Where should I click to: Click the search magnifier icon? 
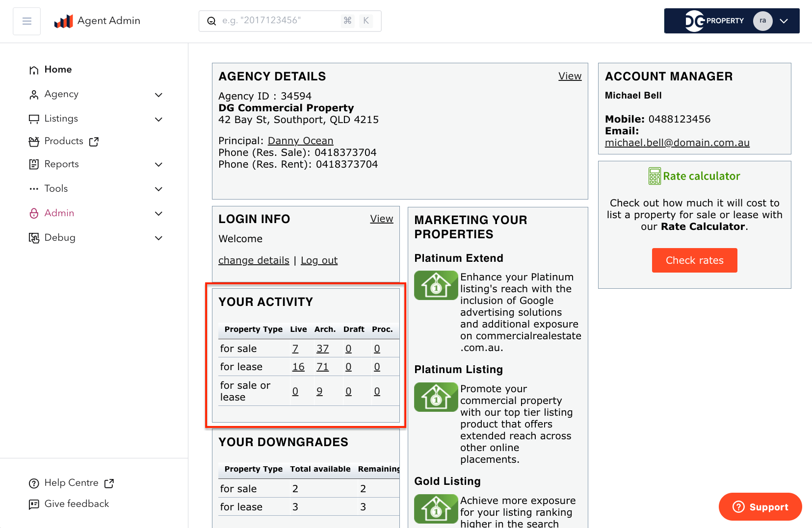211,21
